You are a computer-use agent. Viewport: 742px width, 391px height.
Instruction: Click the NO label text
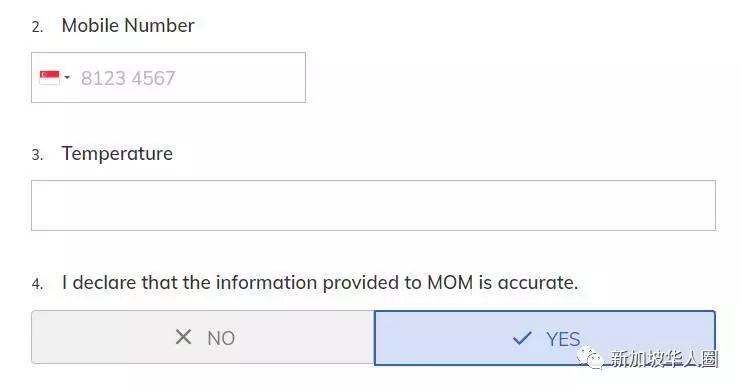click(221, 338)
